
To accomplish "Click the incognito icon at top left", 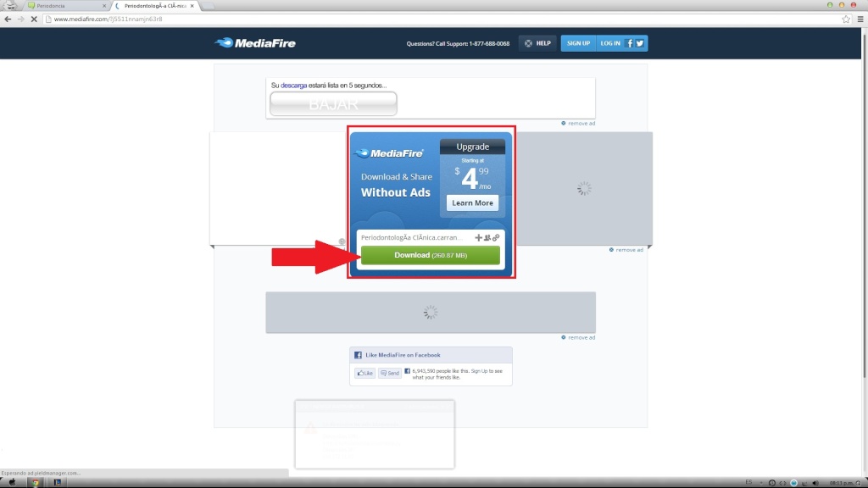I will click(10, 6).
